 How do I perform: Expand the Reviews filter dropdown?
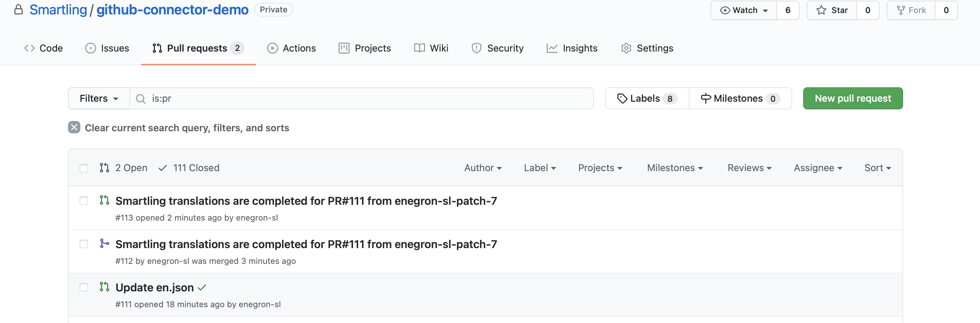(750, 168)
